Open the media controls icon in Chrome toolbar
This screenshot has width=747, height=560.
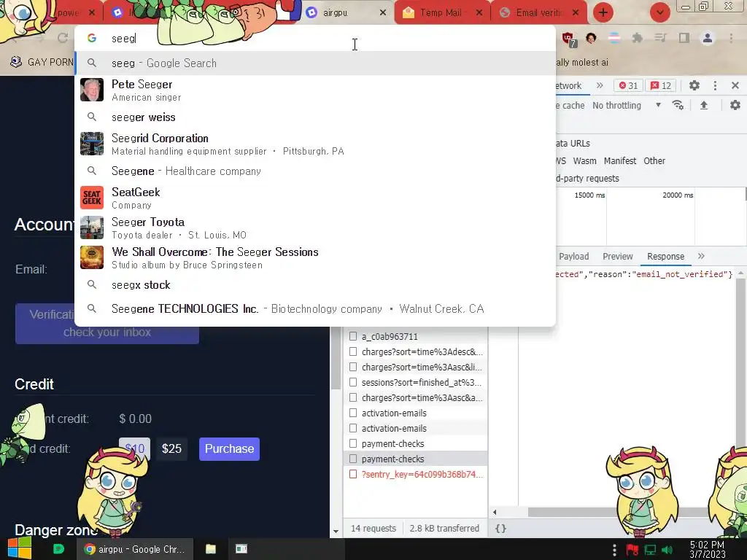tap(660, 38)
